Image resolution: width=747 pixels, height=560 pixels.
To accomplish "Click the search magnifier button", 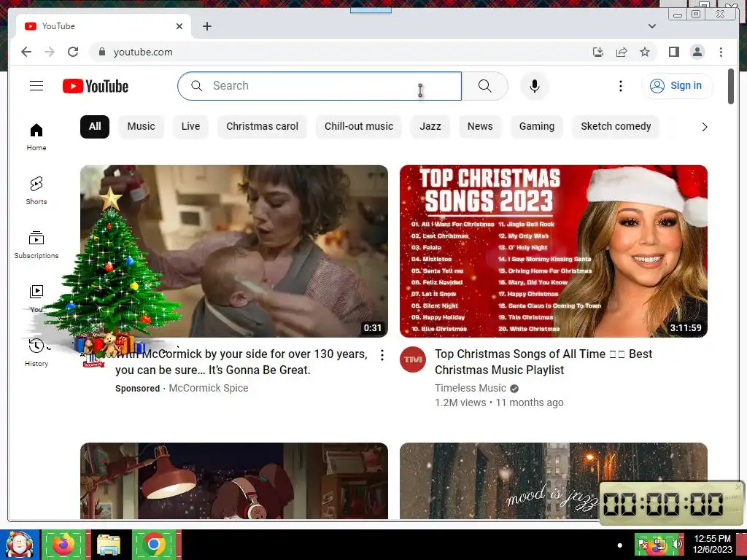I will tap(485, 86).
